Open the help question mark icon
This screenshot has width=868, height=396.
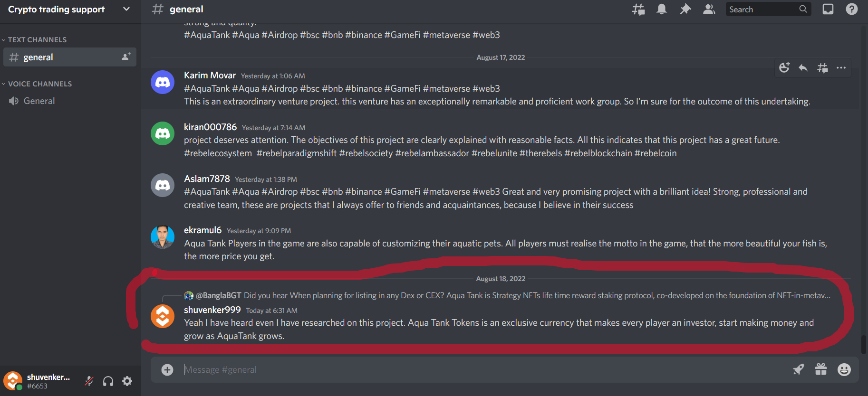[852, 9]
